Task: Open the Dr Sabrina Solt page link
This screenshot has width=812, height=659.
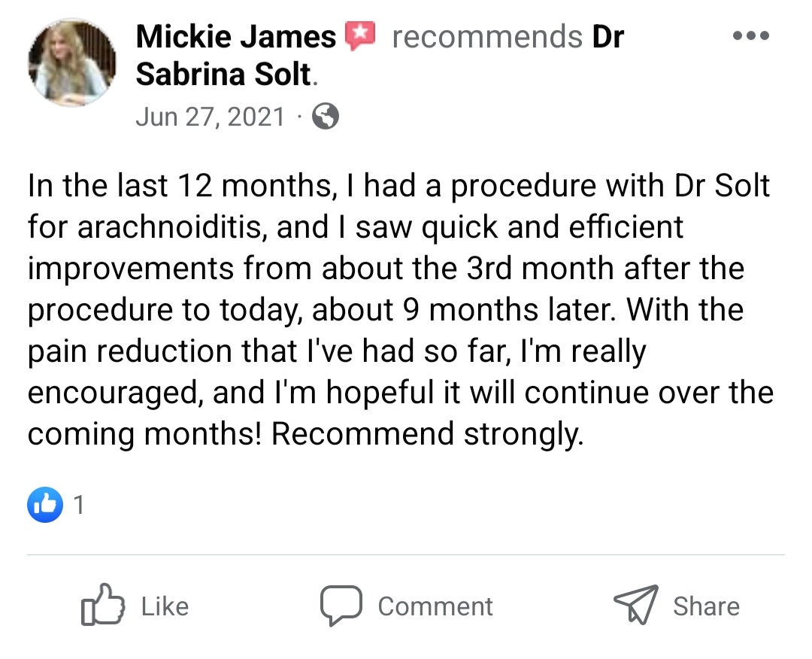Action: [x=380, y=56]
